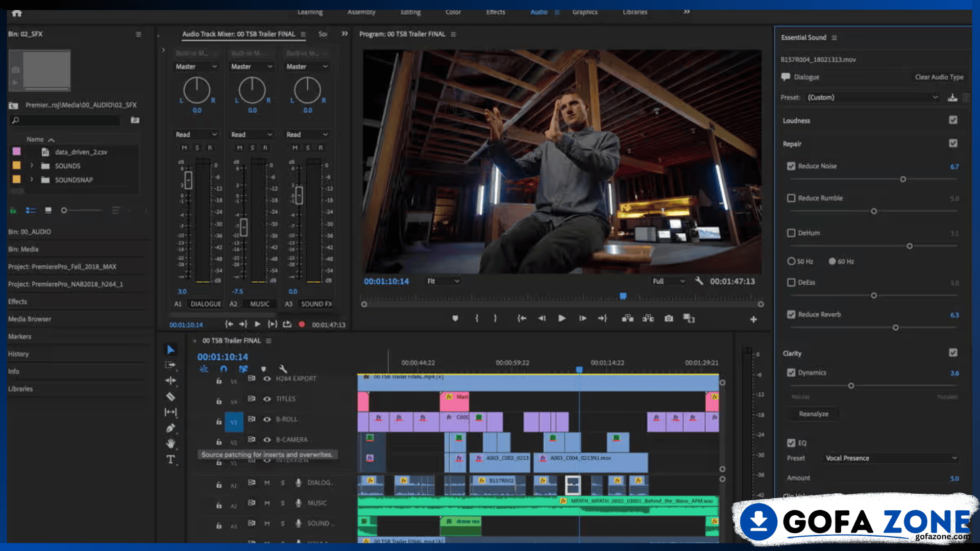
Task: Toggle EQ checkbox
Action: pos(791,443)
